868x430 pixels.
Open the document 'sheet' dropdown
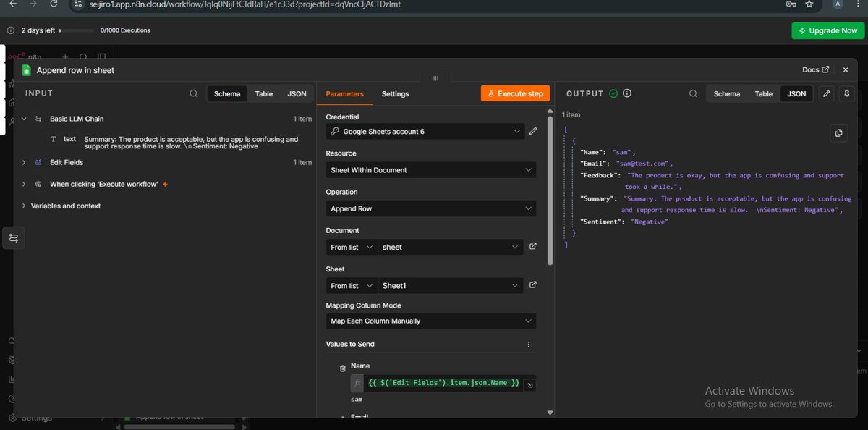point(451,247)
